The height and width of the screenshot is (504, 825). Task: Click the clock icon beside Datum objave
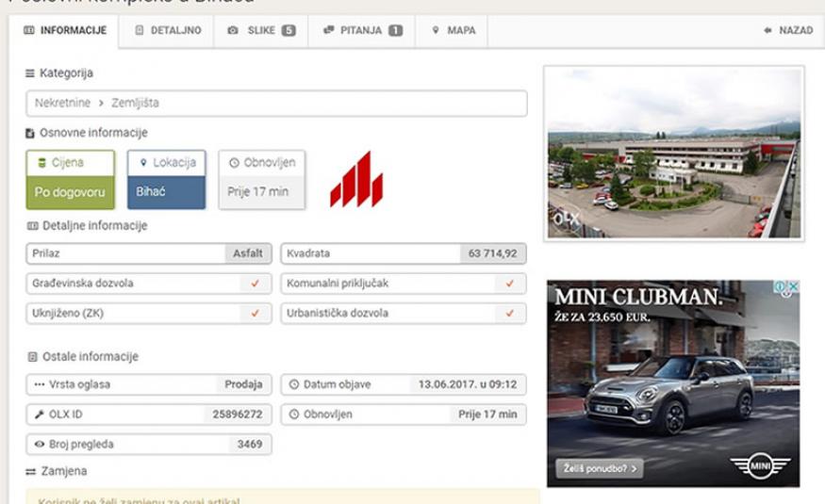pyautogui.click(x=293, y=384)
